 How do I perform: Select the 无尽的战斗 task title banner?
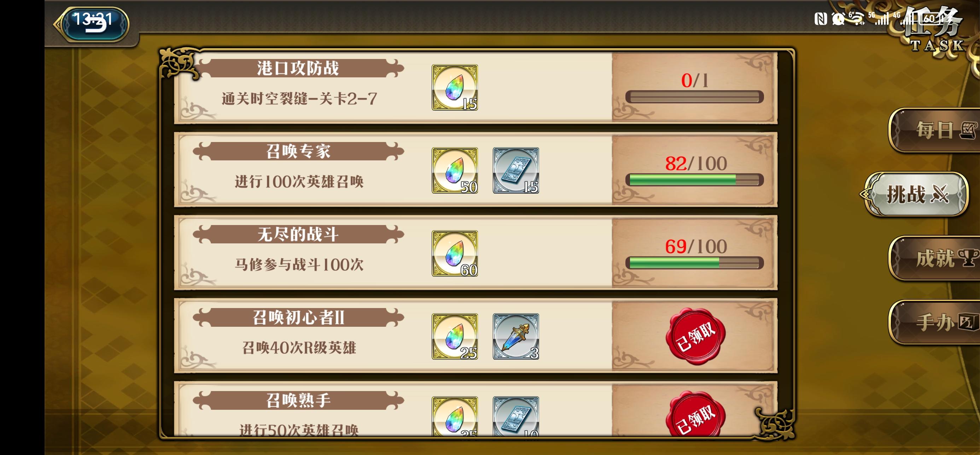tap(298, 234)
